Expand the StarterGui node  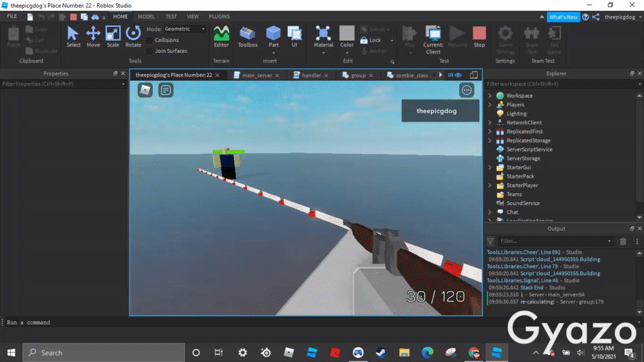click(x=489, y=167)
